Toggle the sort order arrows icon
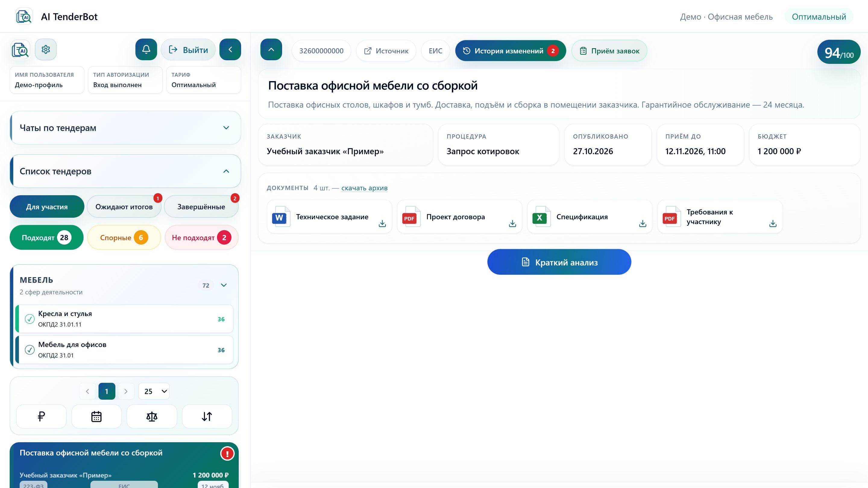Viewport: 868px width, 488px height. (x=207, y=416)
